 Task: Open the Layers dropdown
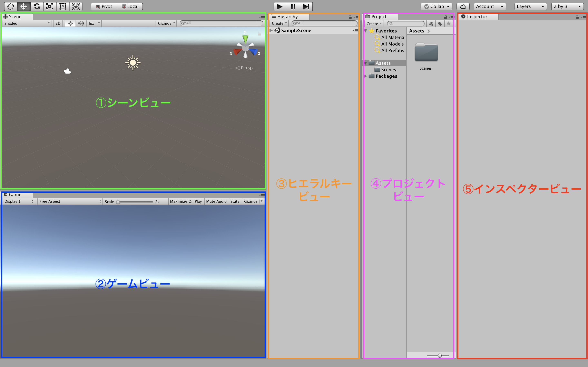click(x=530, y=7)
